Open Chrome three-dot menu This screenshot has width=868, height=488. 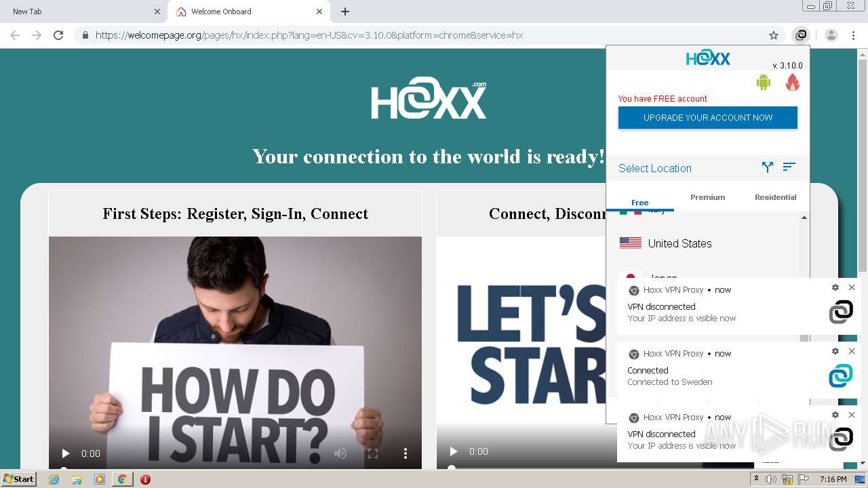pos(853,35)
